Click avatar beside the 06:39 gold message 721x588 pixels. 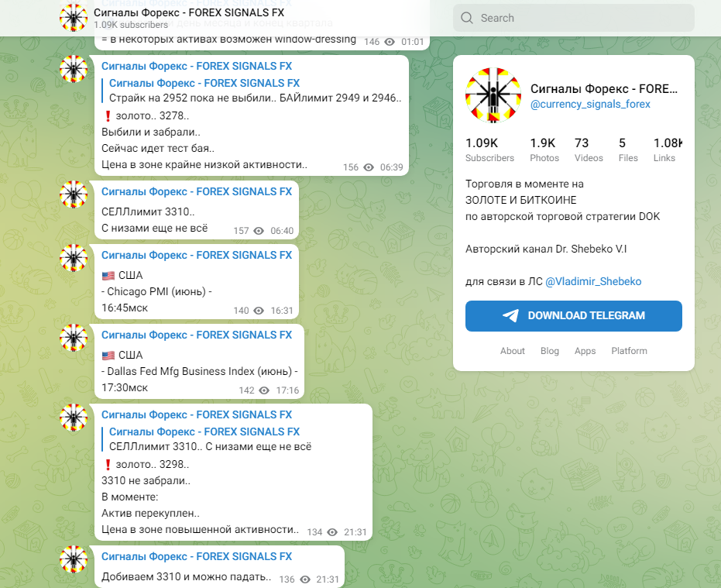74,69
